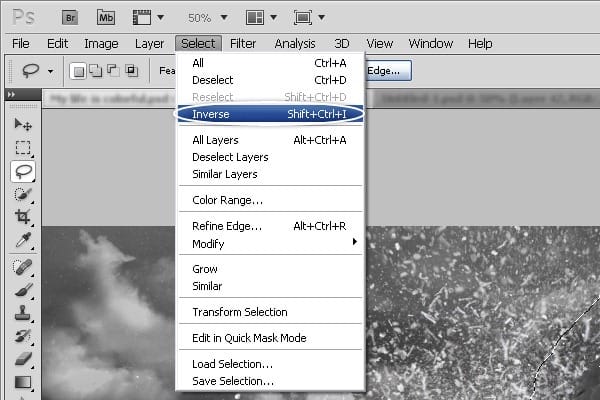Open the Filter menu
Screen dimensions: 600x400
[243, 43]
